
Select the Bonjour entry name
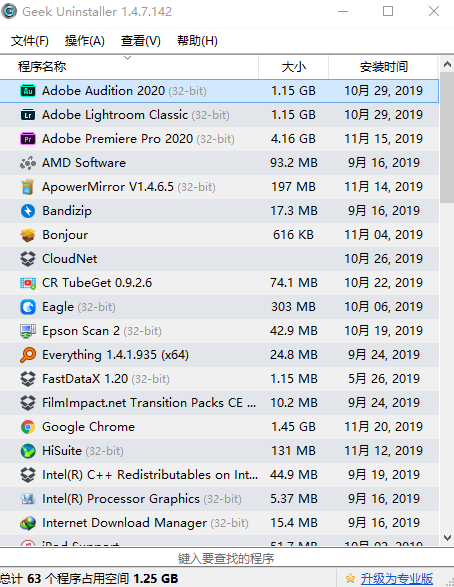pyautogui.click(x=65, y=235)
